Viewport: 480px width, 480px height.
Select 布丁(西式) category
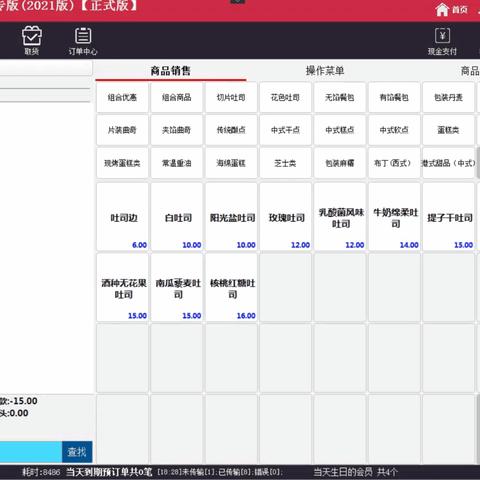pos(394,163)
